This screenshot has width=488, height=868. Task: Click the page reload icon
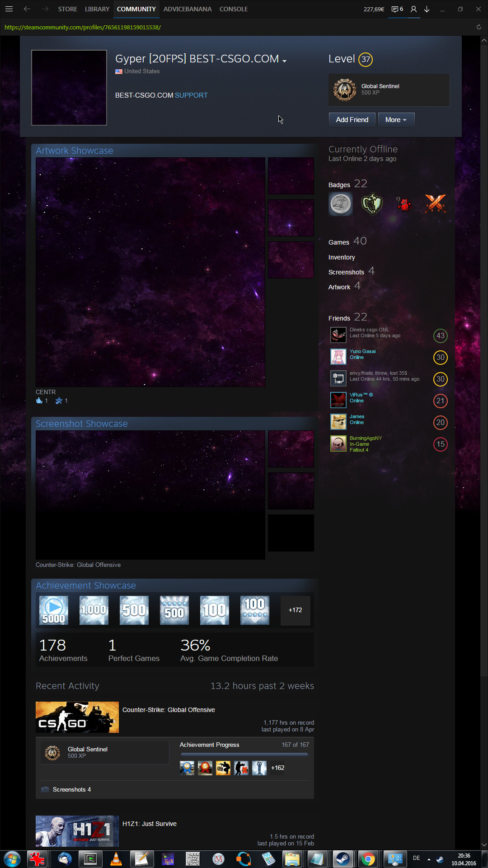click(x=479, y=27)
